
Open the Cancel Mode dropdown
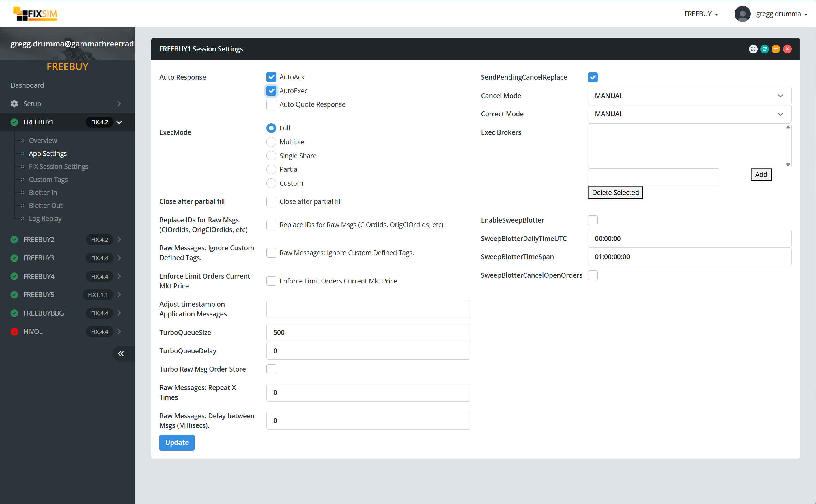(x=689, y=96)
